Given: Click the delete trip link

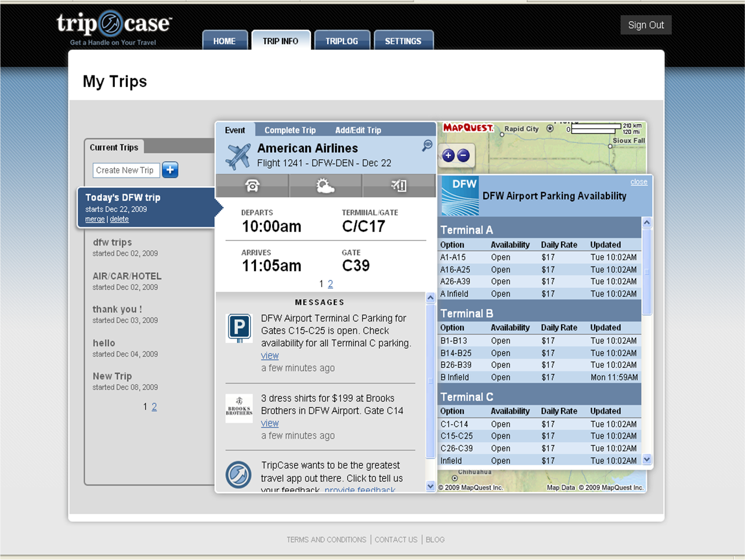Looking at the screenshot, I should (x=120, y=219).
